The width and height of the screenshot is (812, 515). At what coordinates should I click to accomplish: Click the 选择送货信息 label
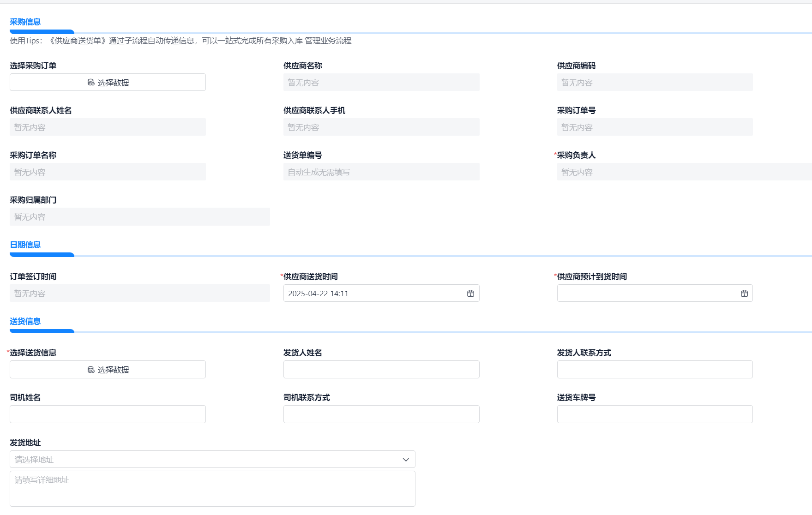pyautogui.click(x=33, y=353)
